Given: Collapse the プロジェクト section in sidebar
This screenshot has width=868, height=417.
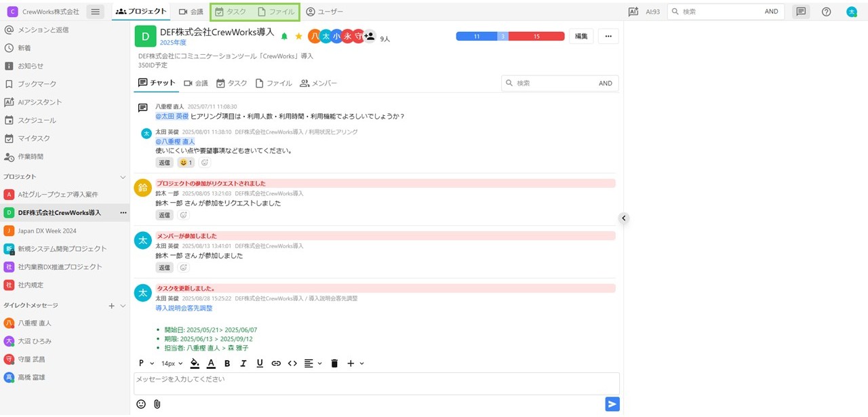Looking at the screenshot, I should (123, 177).
